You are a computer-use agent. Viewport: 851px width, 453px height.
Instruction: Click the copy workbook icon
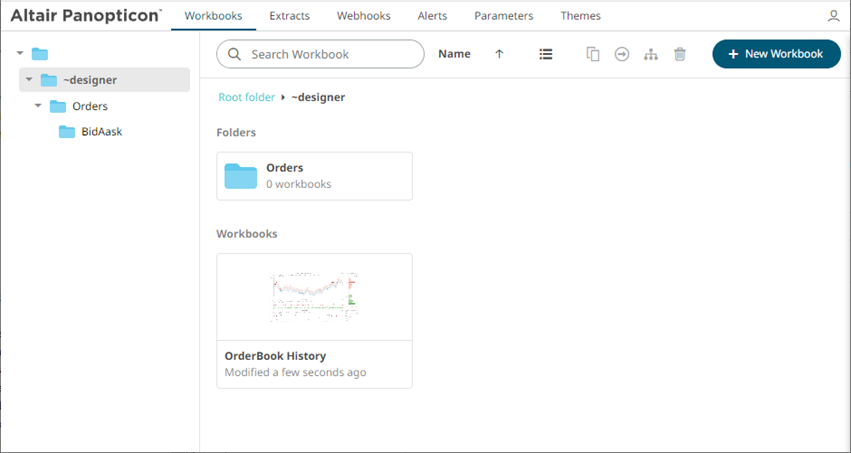click(592, 54)
